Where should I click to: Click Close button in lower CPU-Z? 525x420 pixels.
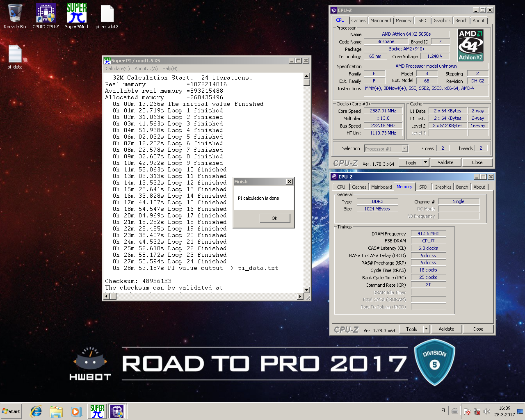point(478,329)
